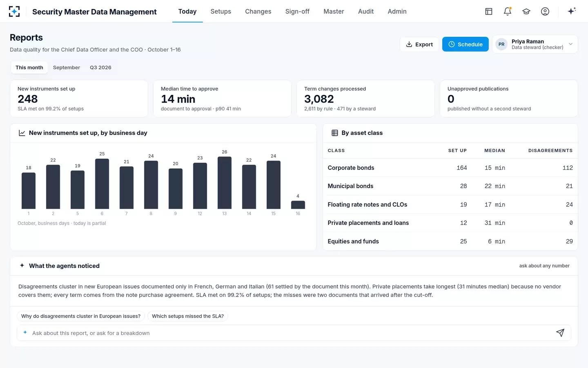The width and height of the screenshot is (588, 368).
Task: Click the line chart icon beside New instruments
Action: [22, 133]
